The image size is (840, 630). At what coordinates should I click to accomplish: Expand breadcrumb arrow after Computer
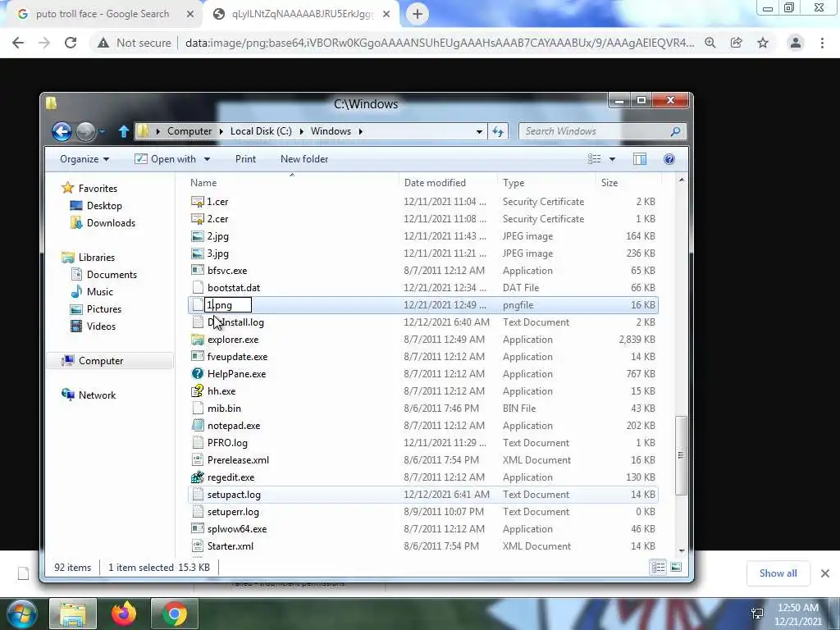pos(221,131)
